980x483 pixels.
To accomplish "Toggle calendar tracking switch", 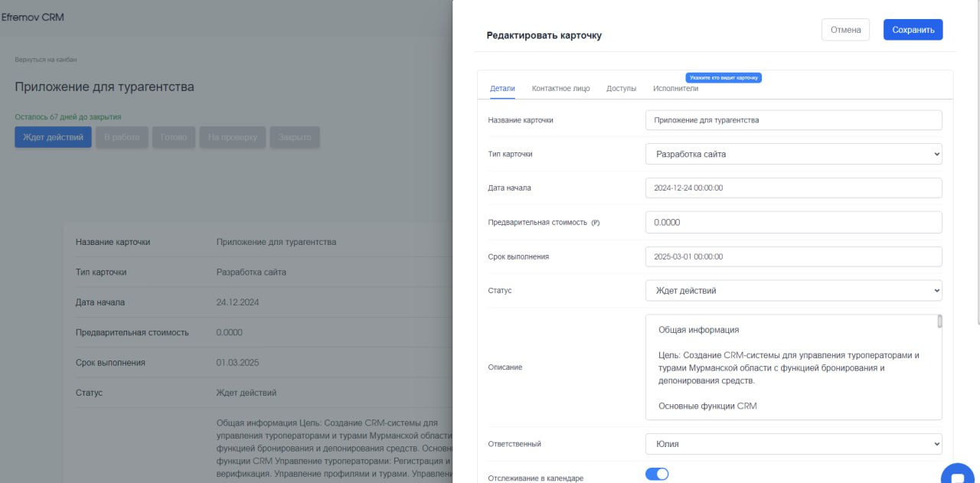I will 657,475.
